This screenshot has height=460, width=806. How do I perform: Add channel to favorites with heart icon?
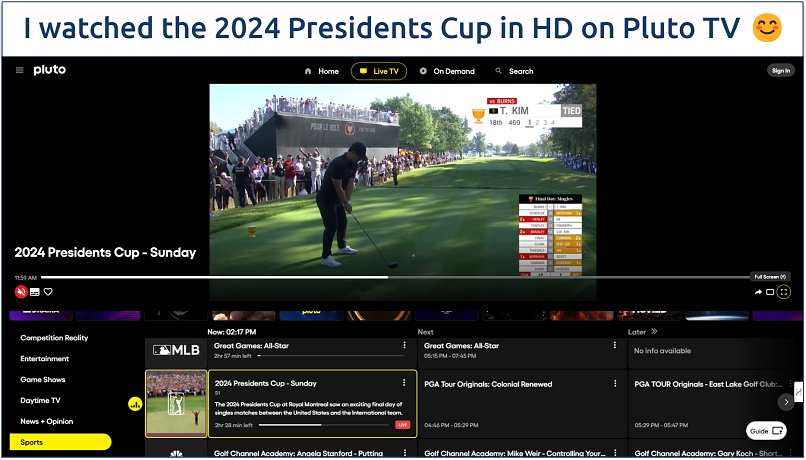pyautogui.click(x=48, y=292)
